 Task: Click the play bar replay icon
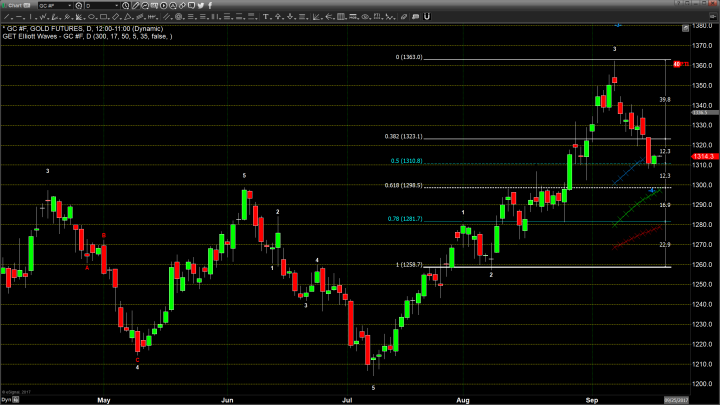163,6
